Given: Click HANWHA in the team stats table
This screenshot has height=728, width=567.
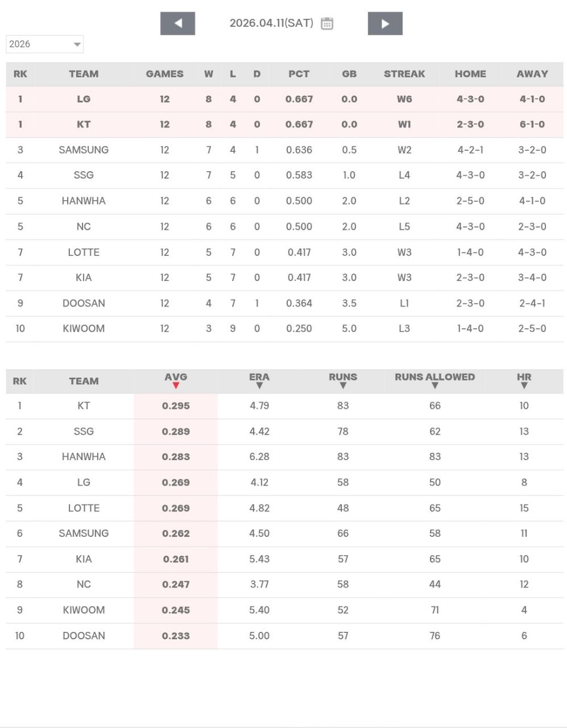Looking at the screenshot, I should click(84, 457).
